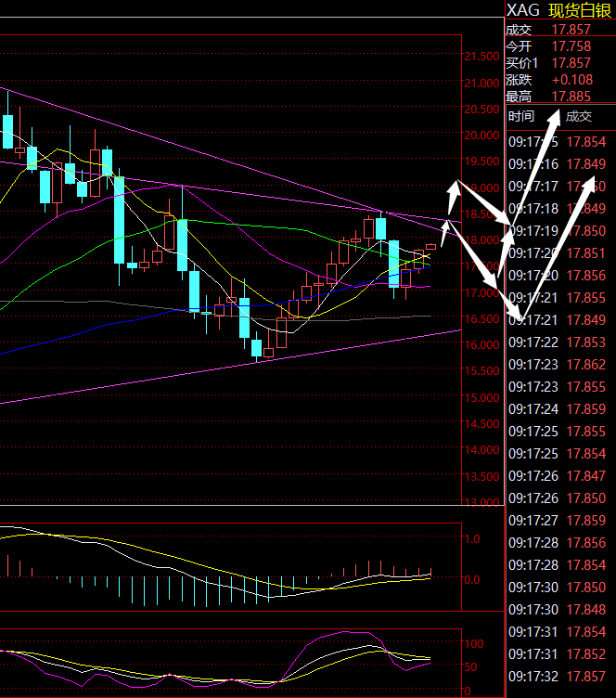This screenshot has height=698, width=616.
Task: Click the 19.500 price axis label
Action: pos(482,162)
